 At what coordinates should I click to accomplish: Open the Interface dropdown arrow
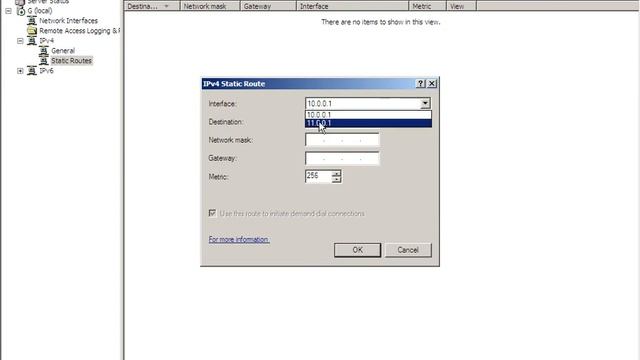(x=425, y=103)
